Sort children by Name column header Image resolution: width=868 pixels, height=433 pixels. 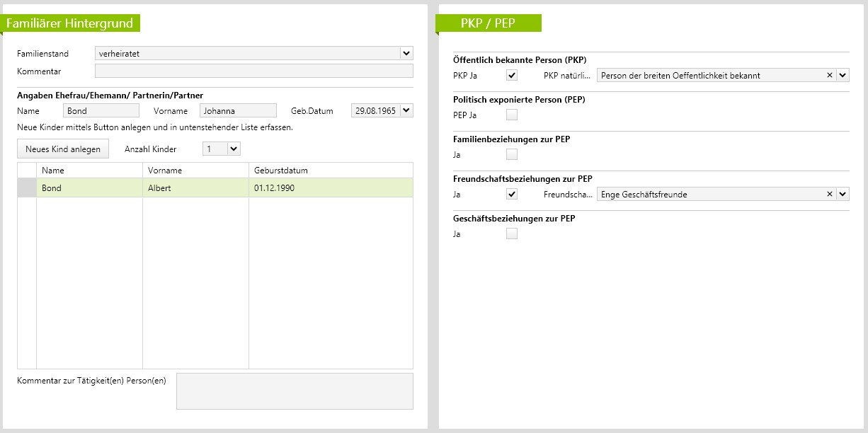[89, 171]
